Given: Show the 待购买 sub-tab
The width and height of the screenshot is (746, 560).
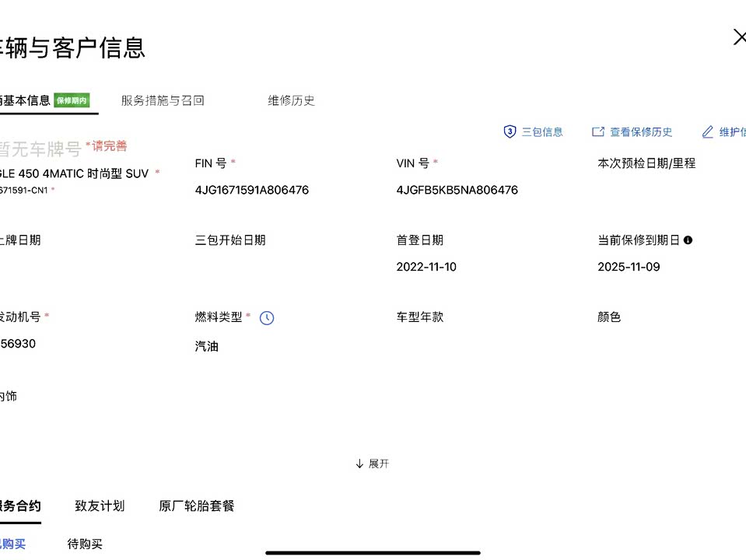Looking at the screenshot, I should (x=85, y=544).
